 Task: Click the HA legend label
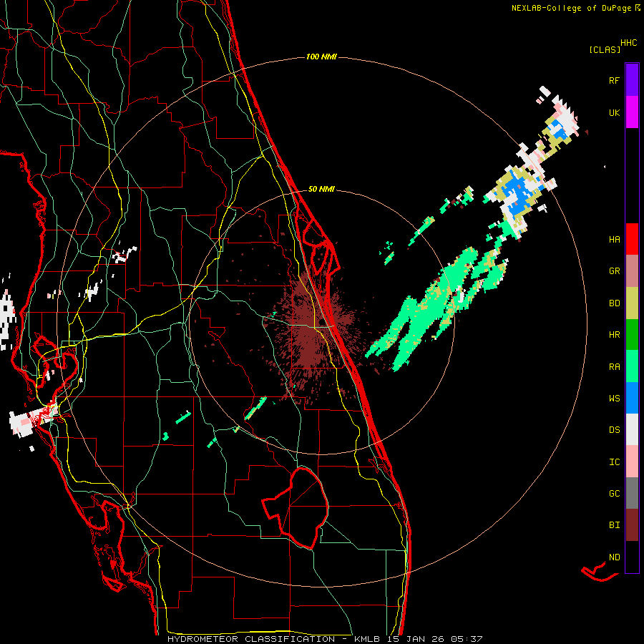tap(614, 240)
